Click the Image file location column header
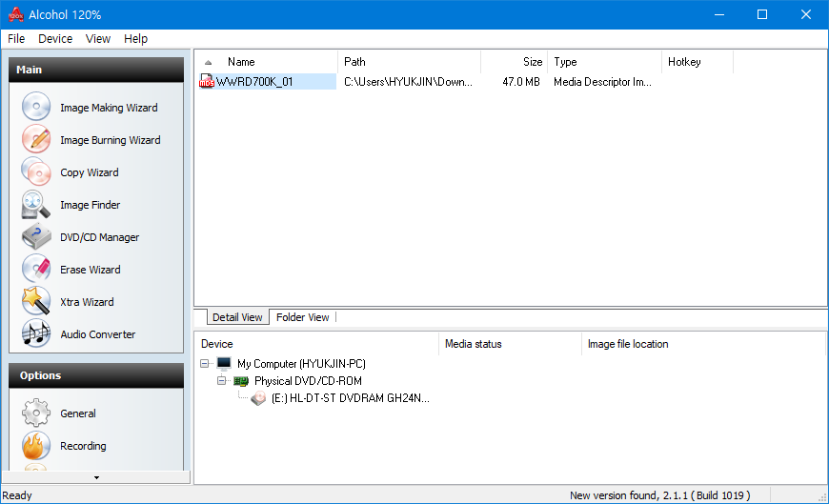This screenshot has width=829, height=504. click(x=703, y=344)
